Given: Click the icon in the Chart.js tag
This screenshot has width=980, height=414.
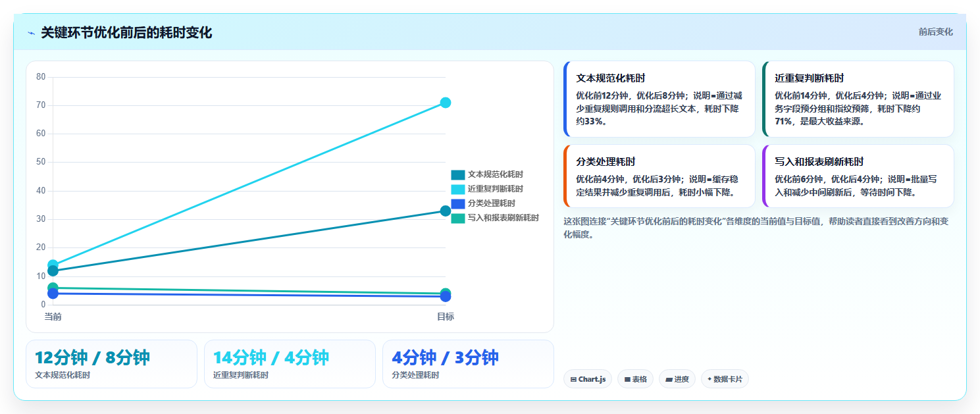Looking at the screenshot, I should tap(573, 380).
